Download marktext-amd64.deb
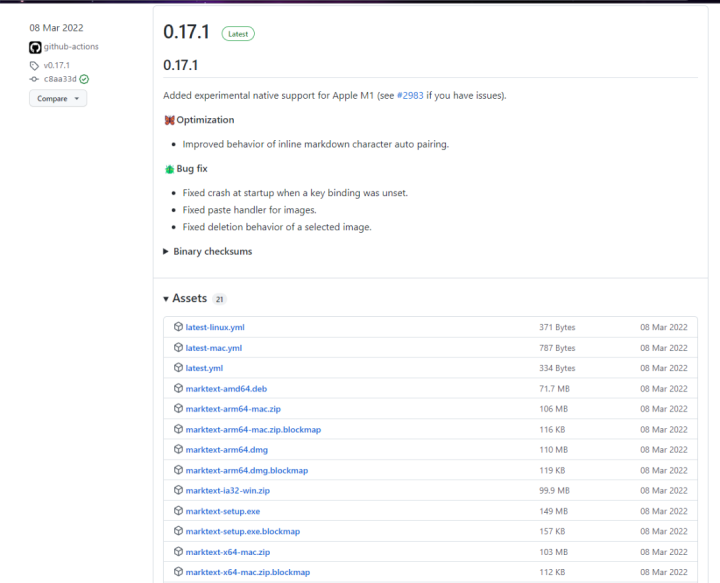720x583 pixels. [226, 389]
